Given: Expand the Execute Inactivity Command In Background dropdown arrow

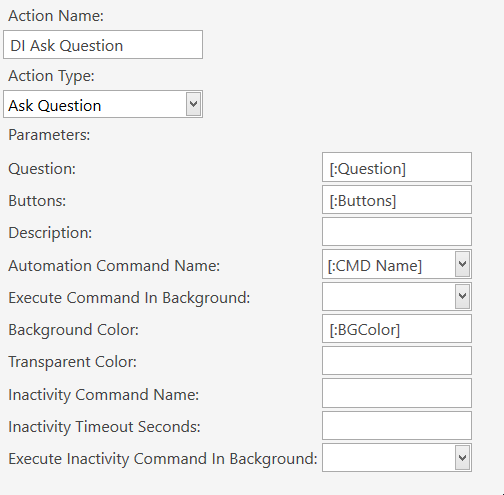Looking at the screenshot, I should 462,458.
